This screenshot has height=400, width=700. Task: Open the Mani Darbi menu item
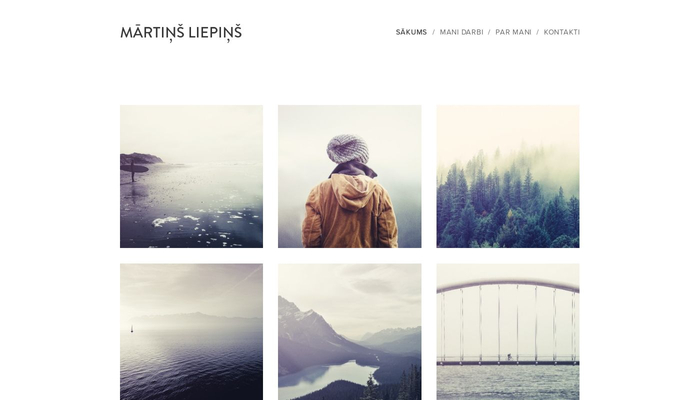pyautogui.click(x=461, y=32)
